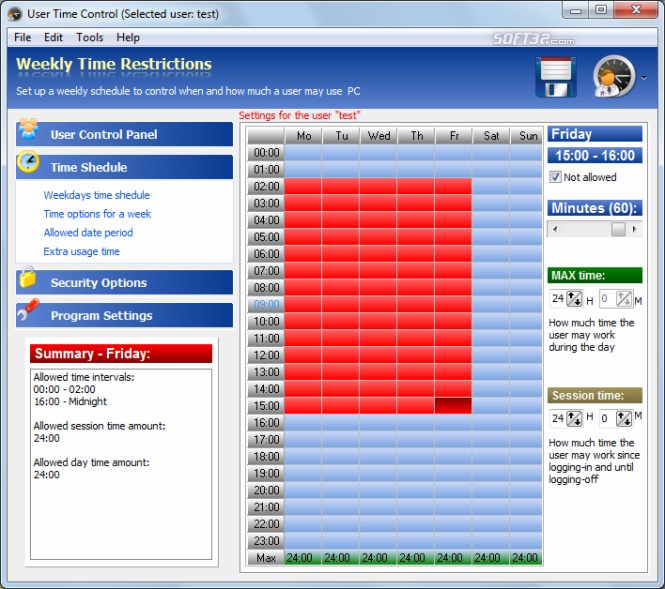The image size is (665, 589).
Task: Click Session time minutes stepper arrows
Action: click(x=624, y=419)
